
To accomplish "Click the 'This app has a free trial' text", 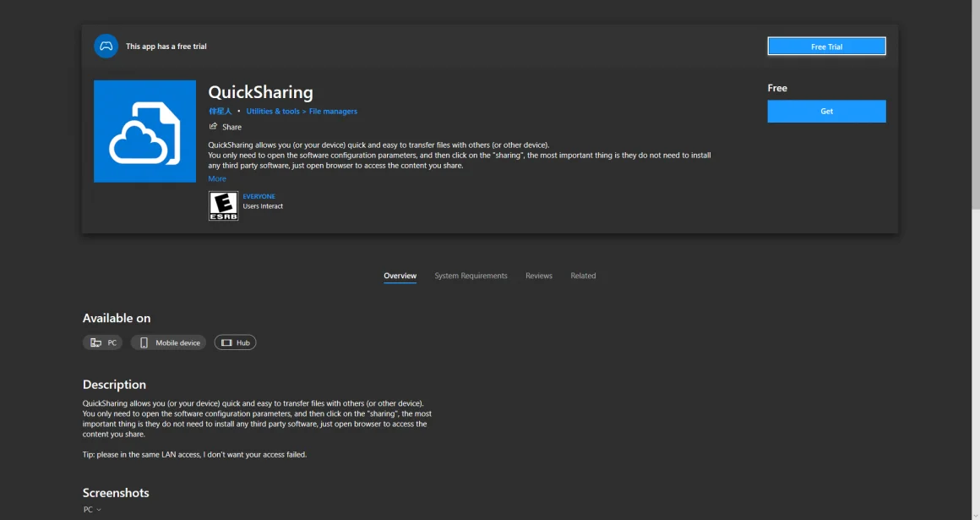I will tap(166, 47).
